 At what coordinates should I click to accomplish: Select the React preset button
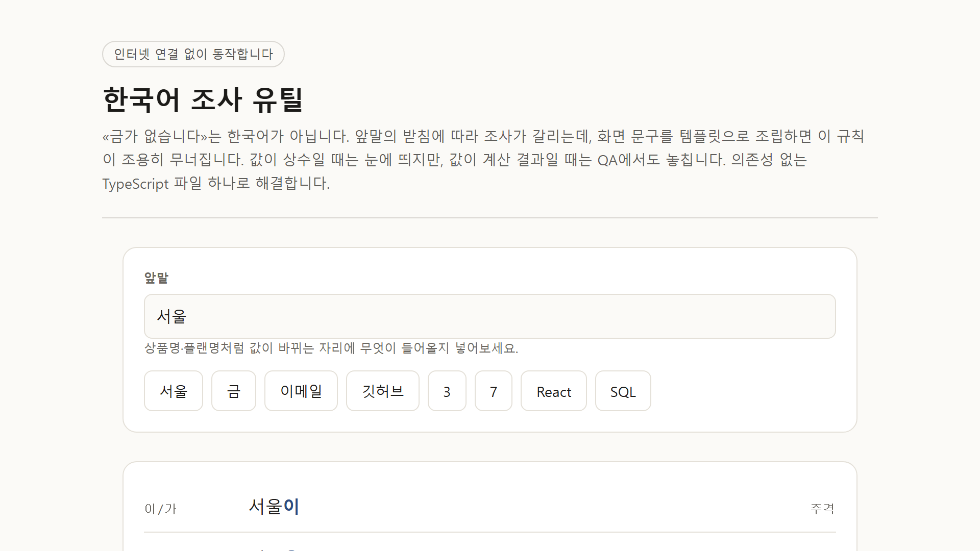554,391
